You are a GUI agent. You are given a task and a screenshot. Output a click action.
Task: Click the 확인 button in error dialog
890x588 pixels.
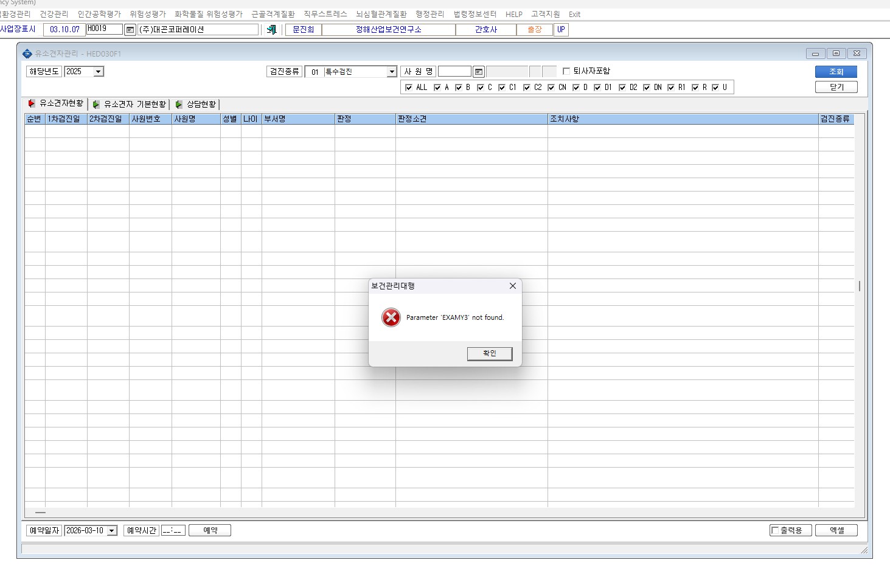coord(490,354)
